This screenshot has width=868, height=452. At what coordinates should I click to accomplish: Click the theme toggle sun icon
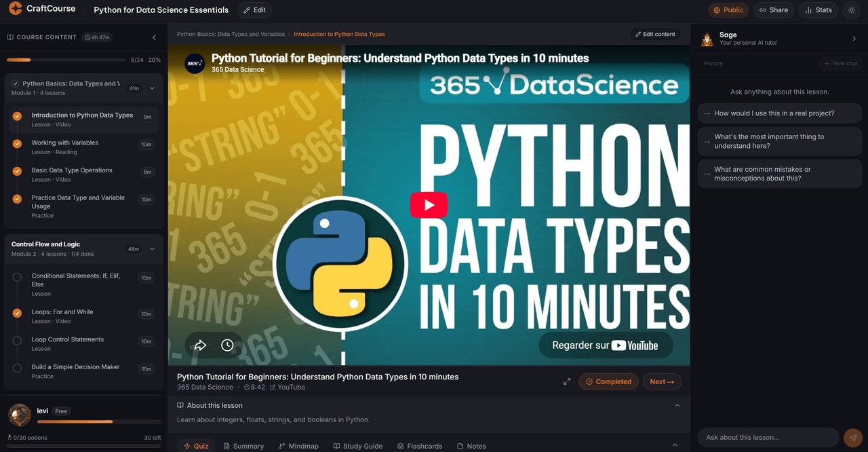point(852,10)
